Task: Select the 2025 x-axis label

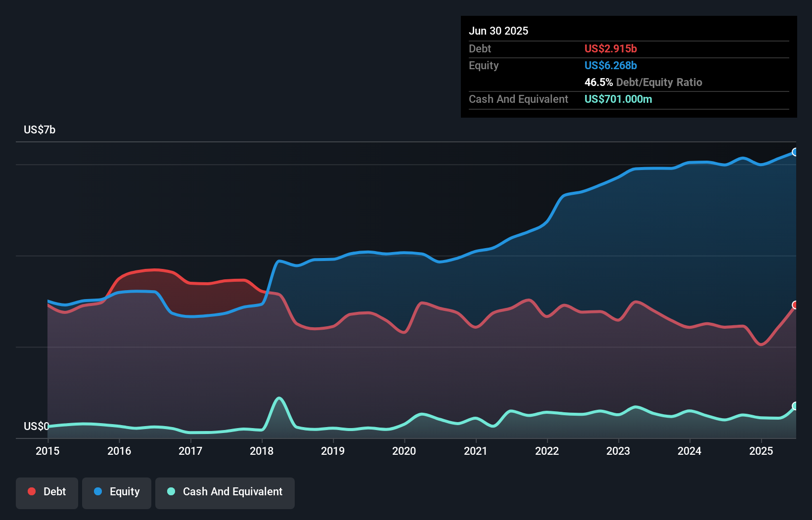Action: 761,451
